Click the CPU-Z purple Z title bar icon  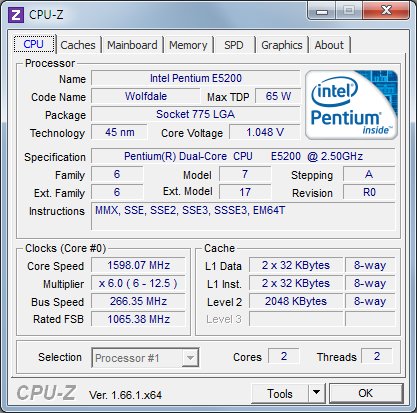(x=16, y=15)
